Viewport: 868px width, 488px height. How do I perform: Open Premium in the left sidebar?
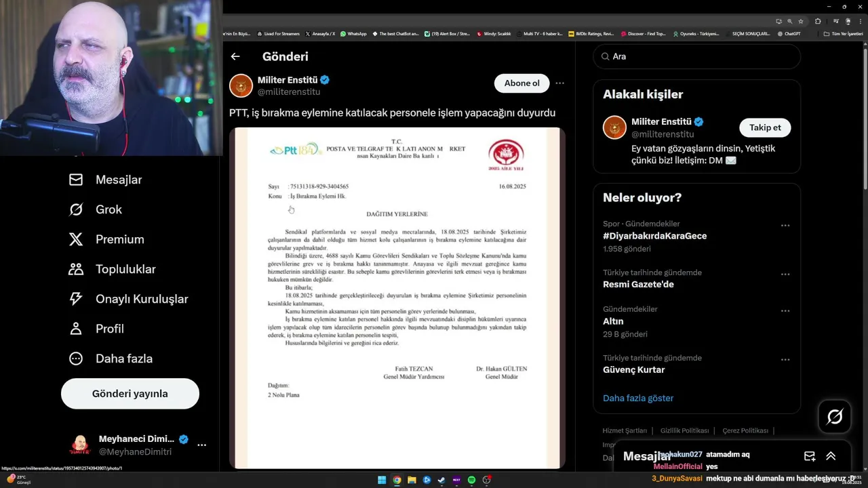[x=106, y=239]
